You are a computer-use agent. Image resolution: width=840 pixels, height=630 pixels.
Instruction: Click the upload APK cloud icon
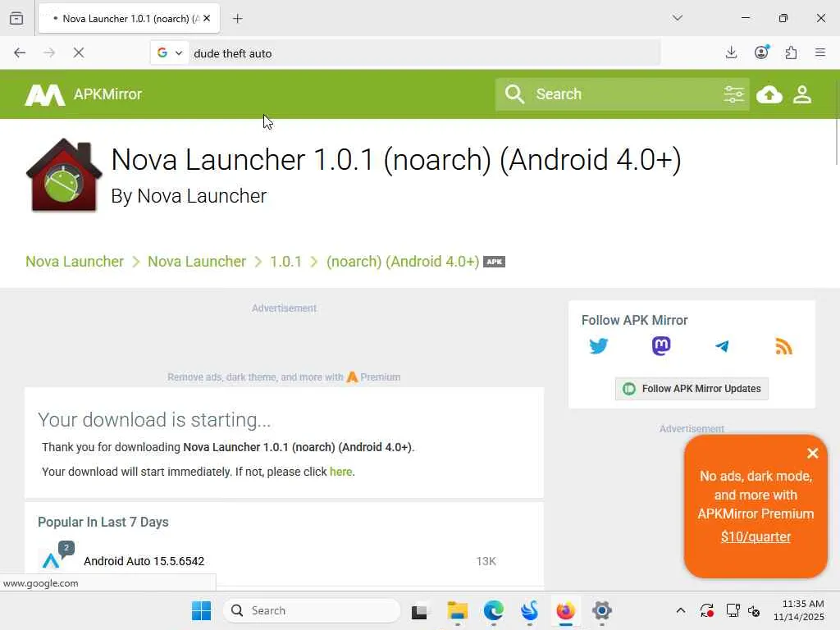769,95
